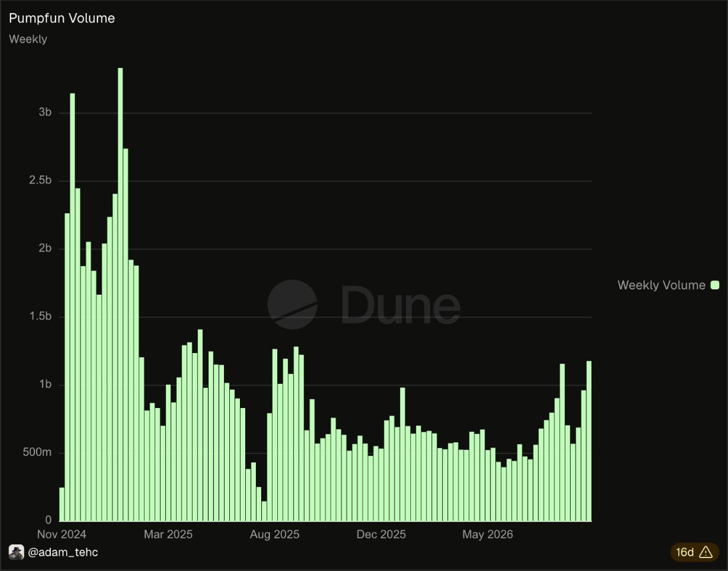Screen dimensions: 728x571
Task: Click the 'Aug 2025' x-axis label
Action: point(275,534)
